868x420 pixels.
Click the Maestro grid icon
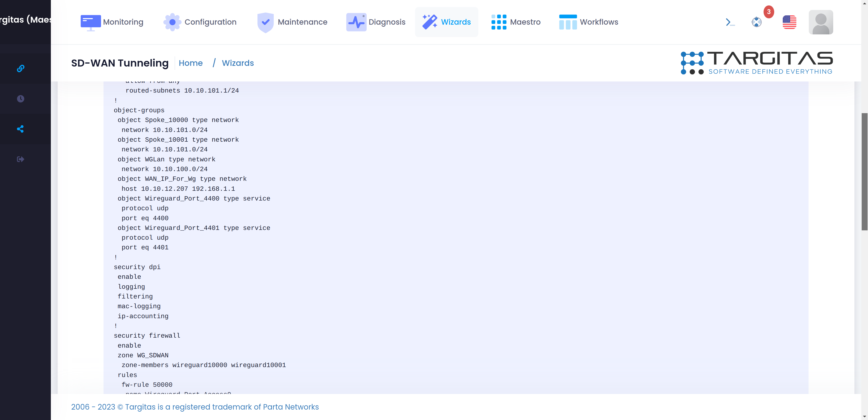[x=499, y=22]
